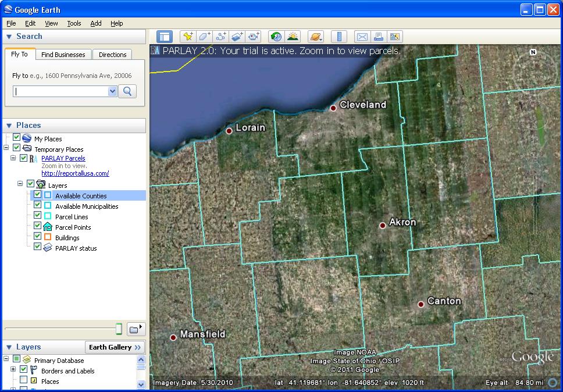
Task: Uncheck the Buildings checkbox
Action: tap(37, 236)
